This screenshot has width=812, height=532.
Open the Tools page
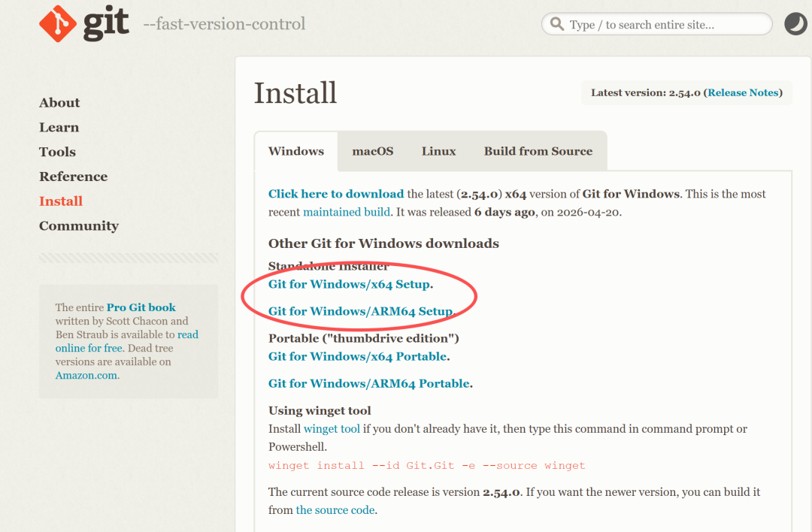[57, 152]
